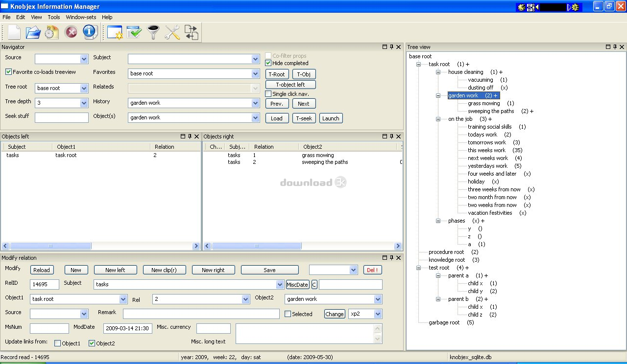Pin the Tree view panel
The height and width of the screenshot is (364, 627).
coord(615,47)
